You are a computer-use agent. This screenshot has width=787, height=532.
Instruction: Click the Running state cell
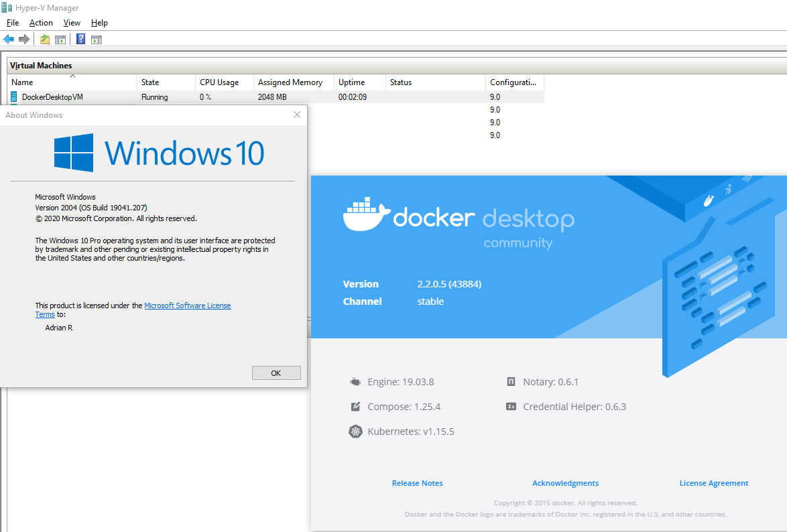tap(155, 97)
